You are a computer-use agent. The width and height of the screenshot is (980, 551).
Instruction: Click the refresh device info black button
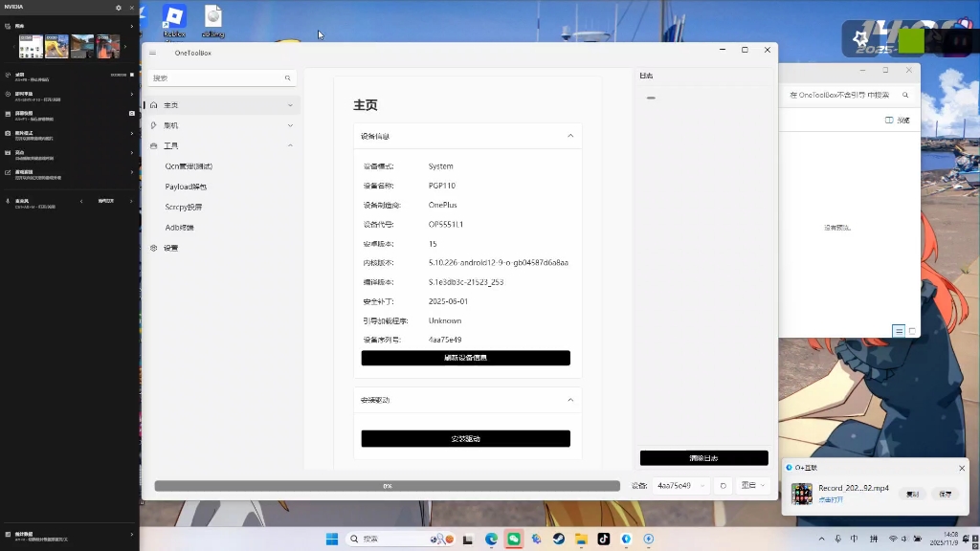pyautogui.click(x=466, y=358)
